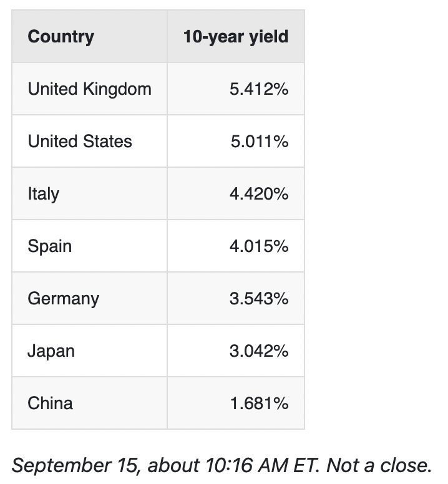The width and height of the screenshot is (448, 484).
Task: Click the 10-year yield column header
Action: [x=236, y=37]
